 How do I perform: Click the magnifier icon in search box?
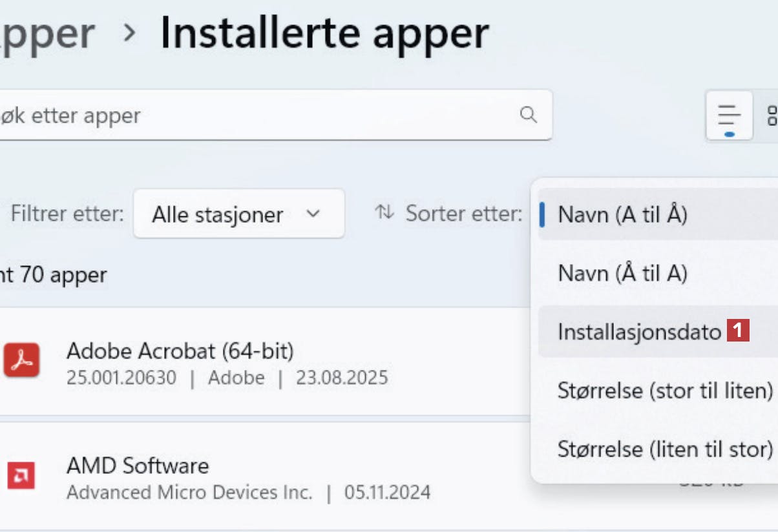pyautogui.click(x=528, y=115)
